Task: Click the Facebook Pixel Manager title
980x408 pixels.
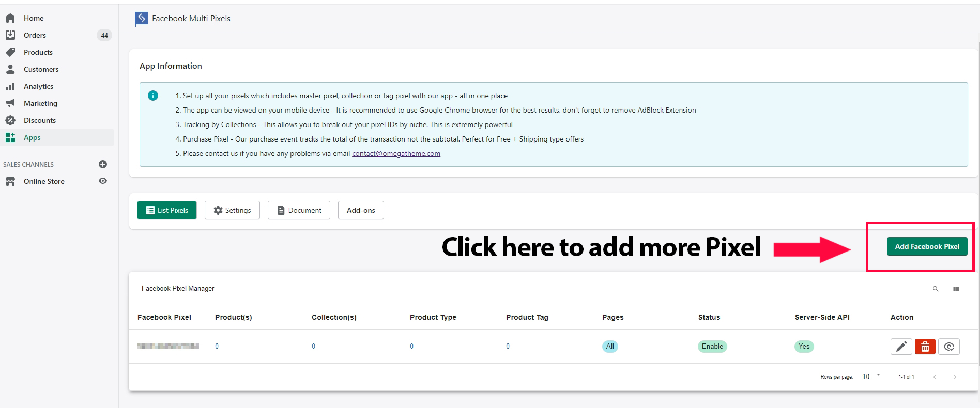Action: pyautogui.click(x=178, y=289)
